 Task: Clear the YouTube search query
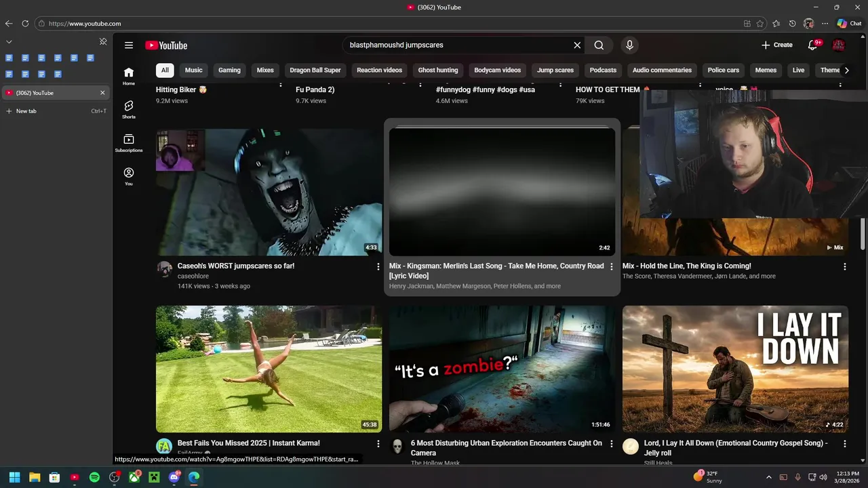click(x=577, y=45)
